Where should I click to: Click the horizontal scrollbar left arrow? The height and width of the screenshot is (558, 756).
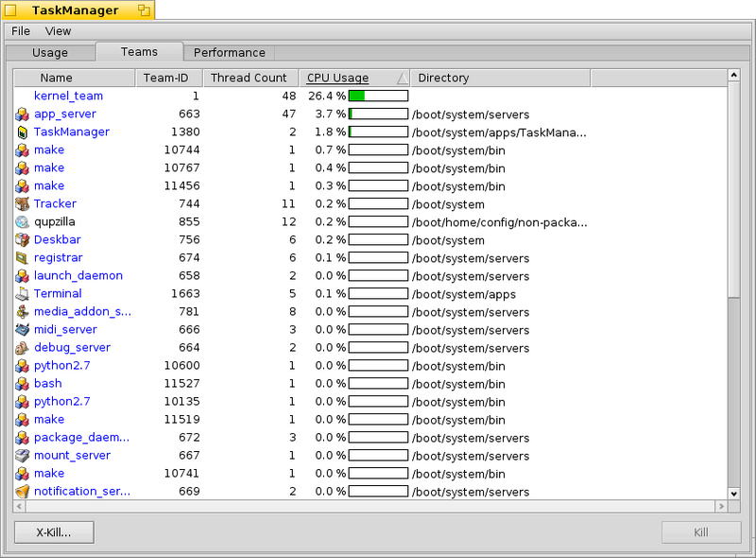[x=19, y=506]
